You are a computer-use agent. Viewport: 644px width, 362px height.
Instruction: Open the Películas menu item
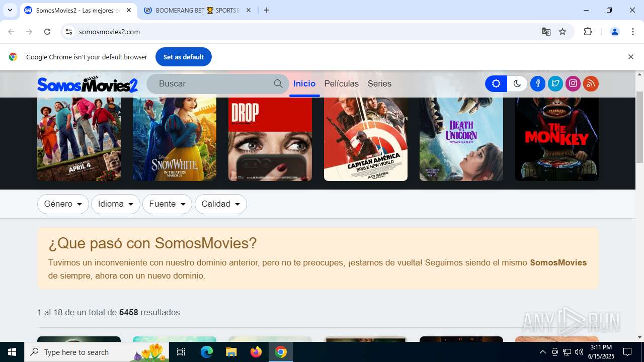pyautogui.click(x=342, y=83)
